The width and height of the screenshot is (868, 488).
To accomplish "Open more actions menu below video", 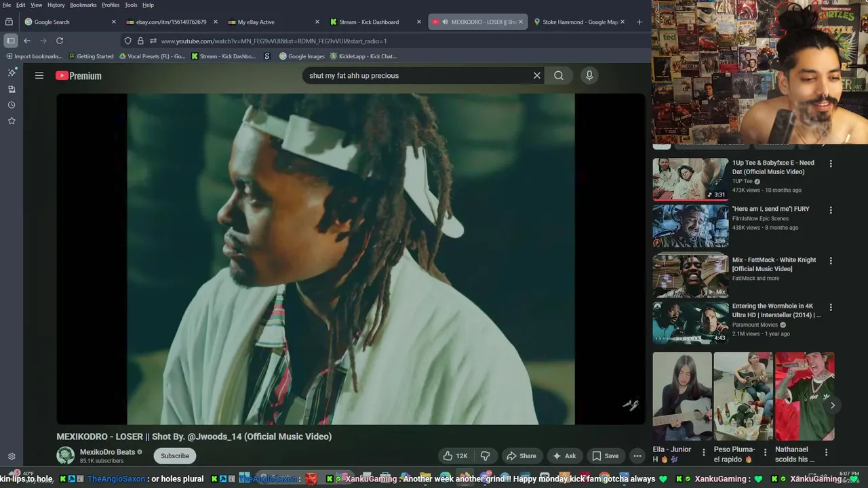I will pyautogui.click(x=637, y=456).
